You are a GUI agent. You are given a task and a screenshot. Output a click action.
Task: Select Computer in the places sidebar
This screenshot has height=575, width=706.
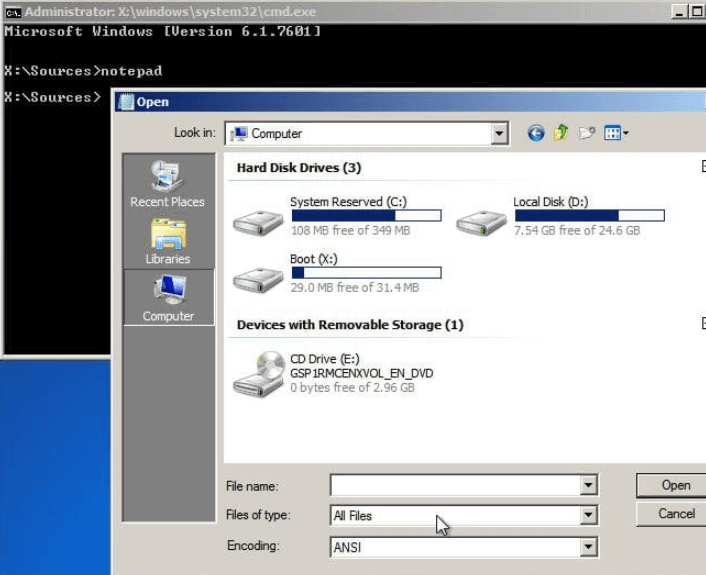[x=168, y=297]
